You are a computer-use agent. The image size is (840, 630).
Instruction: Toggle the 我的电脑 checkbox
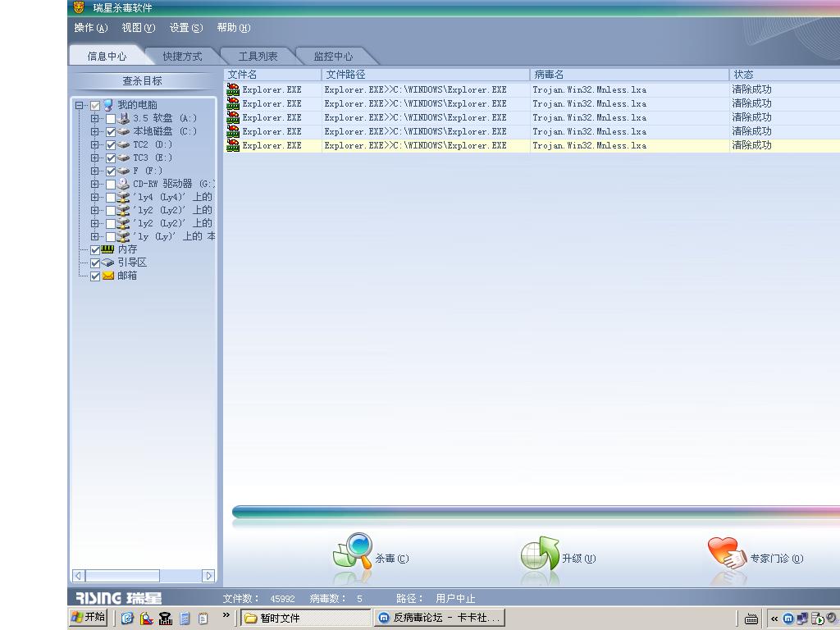tap(95, 106)
